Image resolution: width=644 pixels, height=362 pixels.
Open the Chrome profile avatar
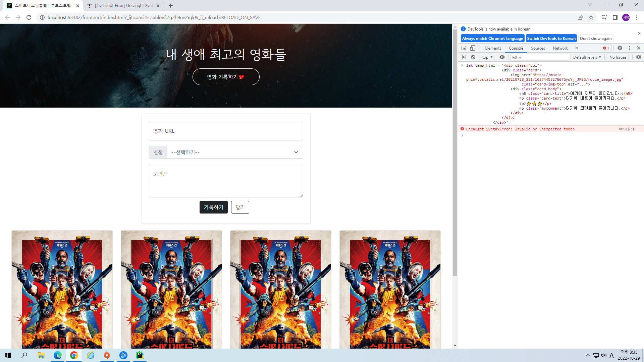tap(626, 17)
